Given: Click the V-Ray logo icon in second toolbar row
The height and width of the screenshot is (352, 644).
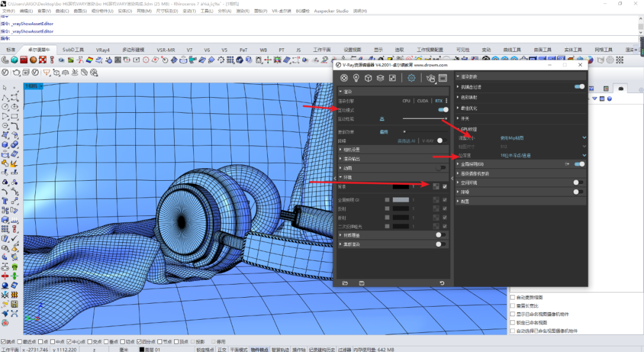Looking at the screenshot, I should point(5,72).
